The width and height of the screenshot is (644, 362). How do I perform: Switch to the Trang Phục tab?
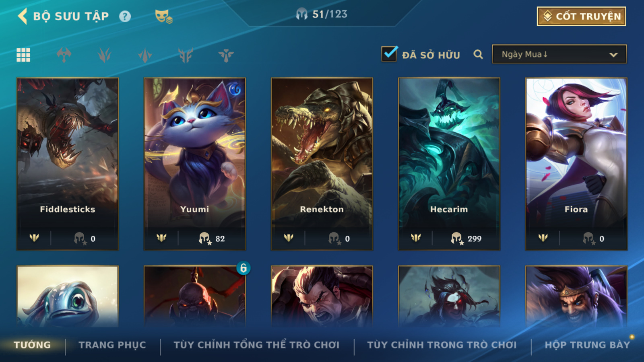(x=112, y=345)
